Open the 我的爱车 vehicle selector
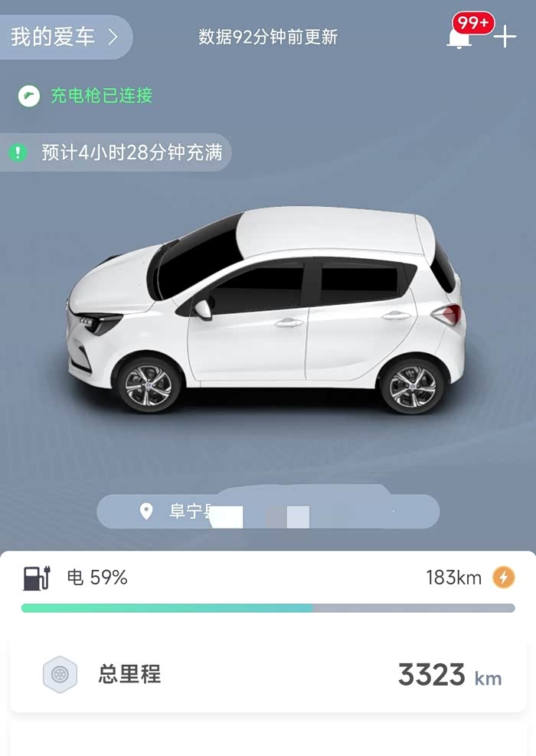Viewport: 536px width, 756px height. (x=65, y=37)
